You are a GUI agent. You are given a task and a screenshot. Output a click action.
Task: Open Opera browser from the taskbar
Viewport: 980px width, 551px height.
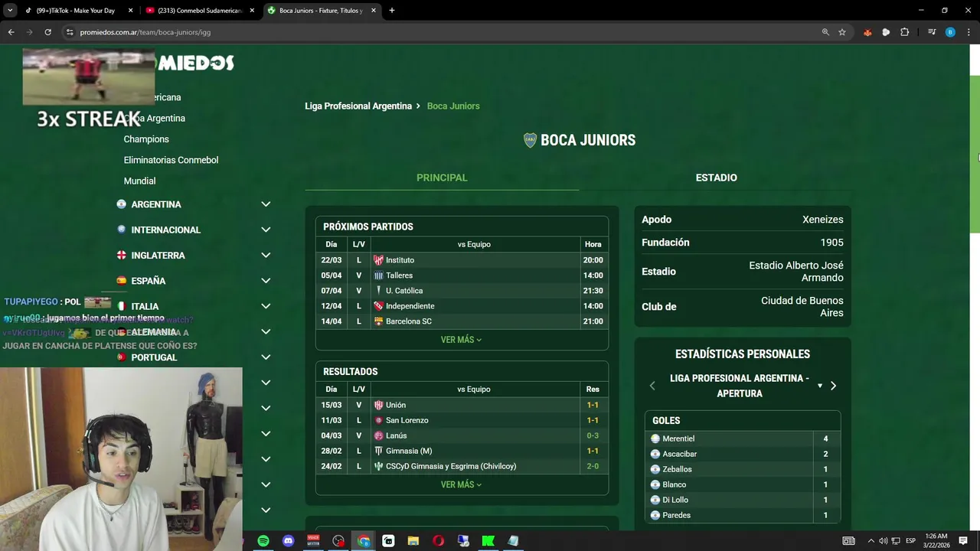[x=438, y=541]
